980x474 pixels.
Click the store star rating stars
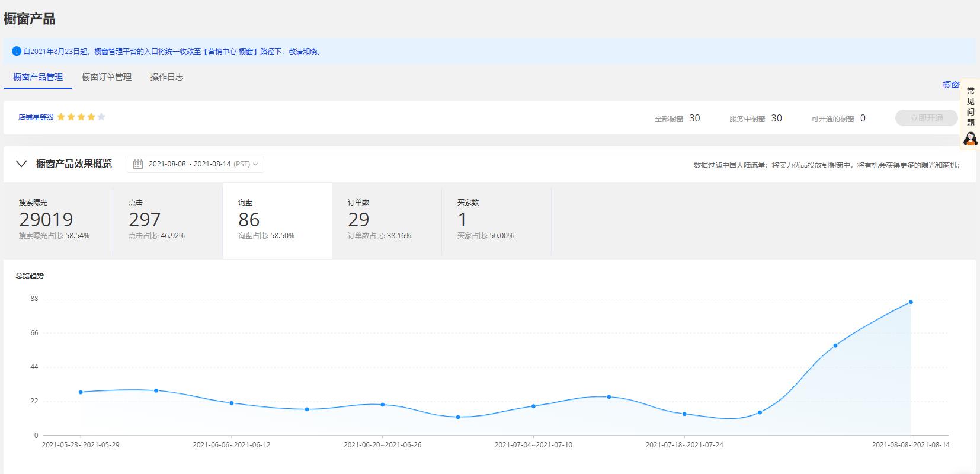point(81,117)
